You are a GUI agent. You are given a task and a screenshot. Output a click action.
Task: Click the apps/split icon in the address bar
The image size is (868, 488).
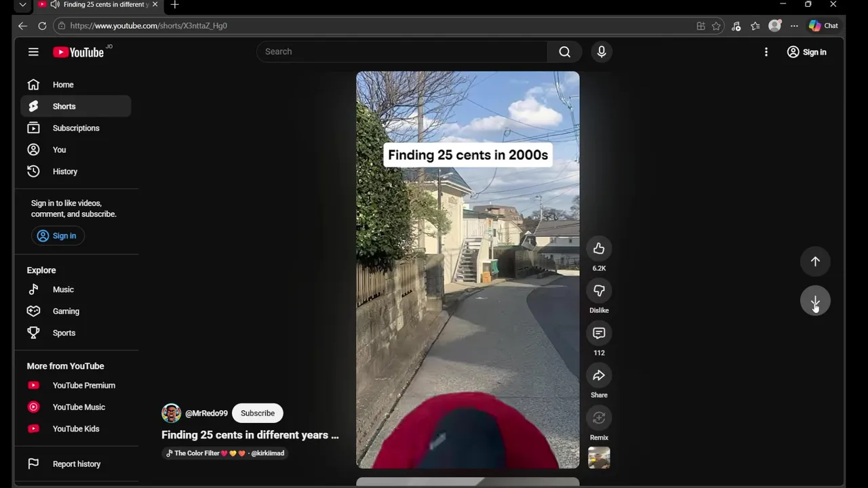[x=701, y=26]
